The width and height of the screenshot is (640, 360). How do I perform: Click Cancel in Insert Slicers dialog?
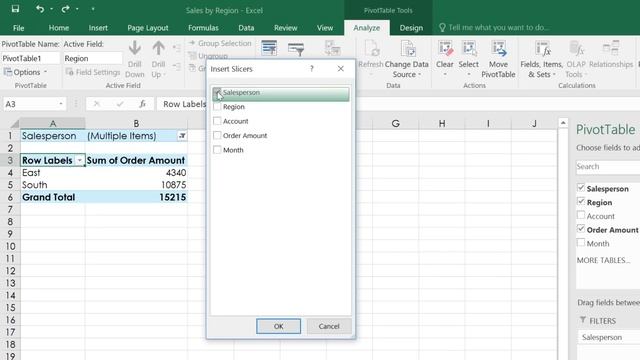click(x=329, y=326)
